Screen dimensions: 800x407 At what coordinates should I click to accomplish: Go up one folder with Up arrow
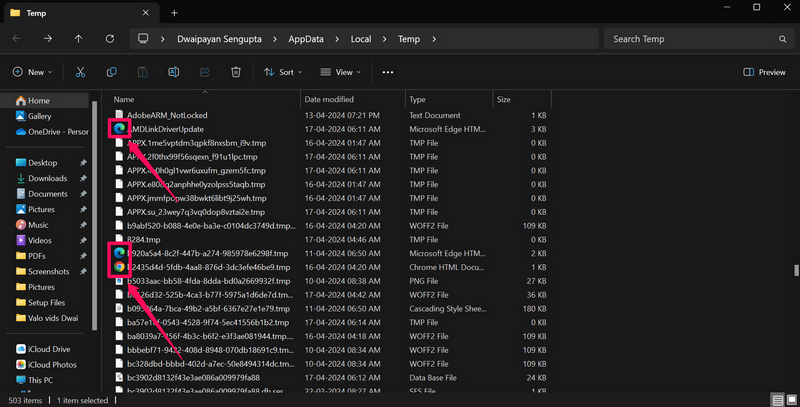click(x=78, y=39)
